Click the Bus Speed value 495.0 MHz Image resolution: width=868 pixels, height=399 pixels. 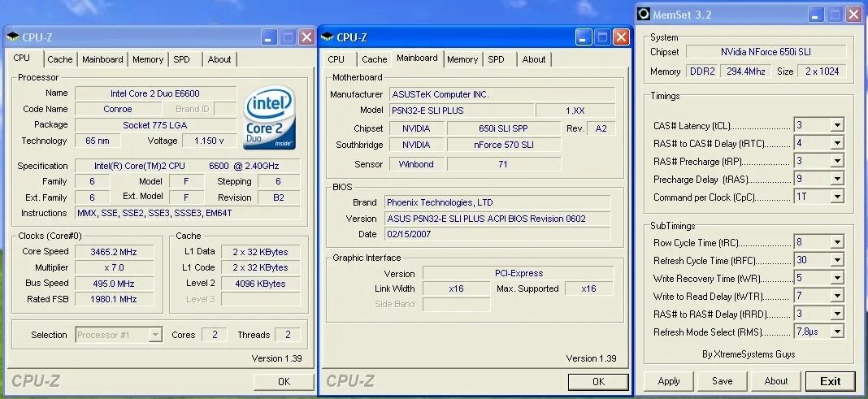click(x=114, y=284)
